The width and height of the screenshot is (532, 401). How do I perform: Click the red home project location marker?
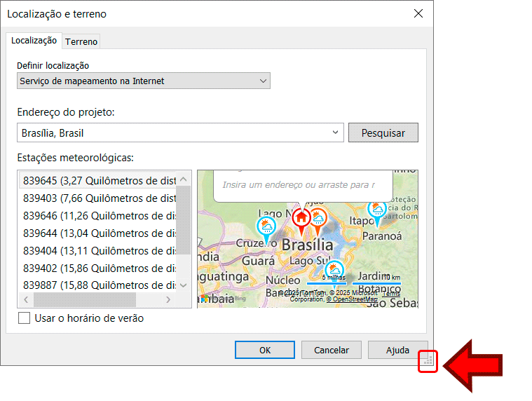[301, 221]
